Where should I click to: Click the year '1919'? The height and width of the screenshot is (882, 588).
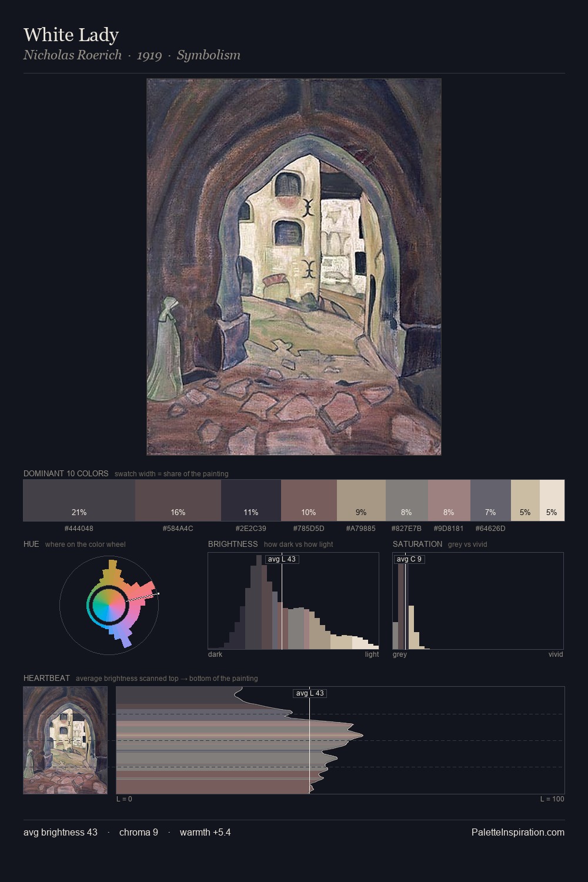pyautogui.click(x=149, y=55)
